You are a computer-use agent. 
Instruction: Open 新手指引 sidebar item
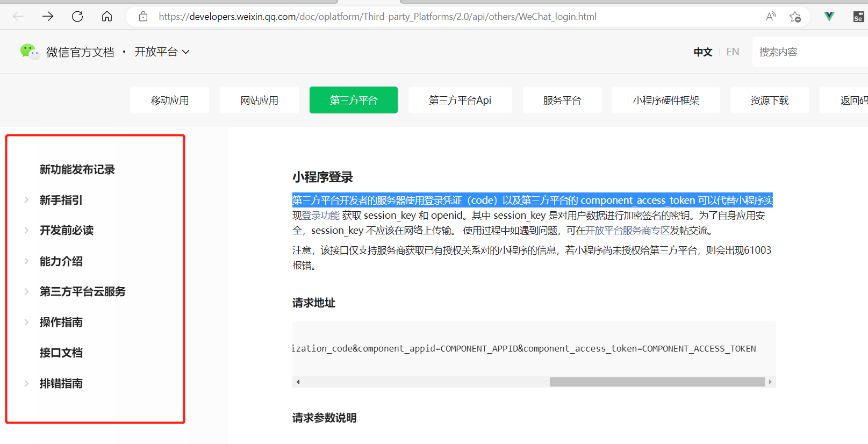[61, 200]
